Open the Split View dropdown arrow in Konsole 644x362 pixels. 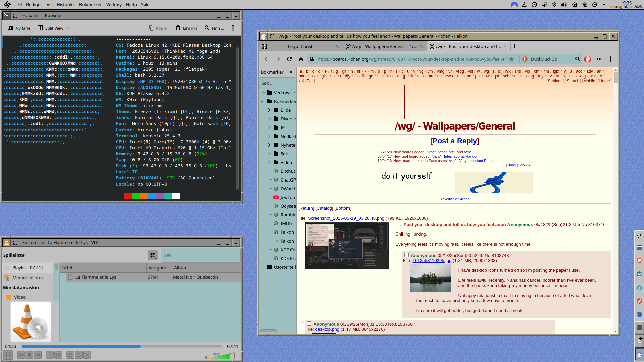click(69, 28)
